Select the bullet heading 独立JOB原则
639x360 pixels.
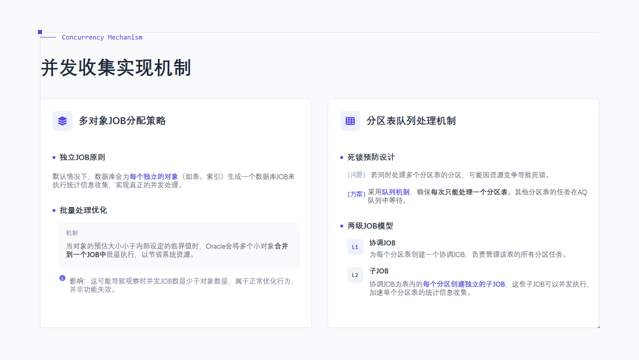click(x=82, y=157)
